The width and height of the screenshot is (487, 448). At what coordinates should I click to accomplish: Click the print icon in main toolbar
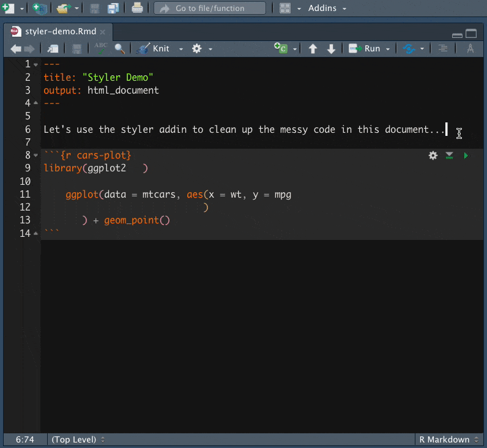[137, 9]
